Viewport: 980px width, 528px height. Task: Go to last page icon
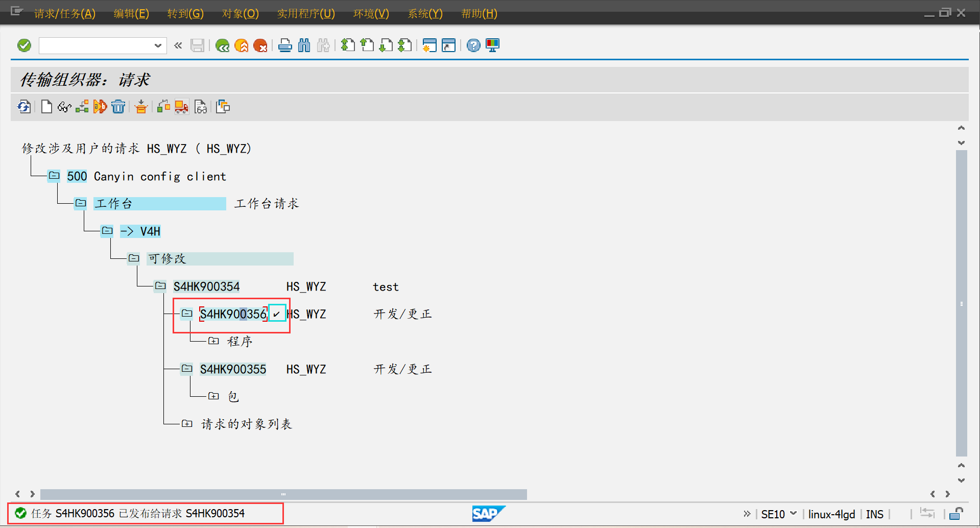(405, 45)
